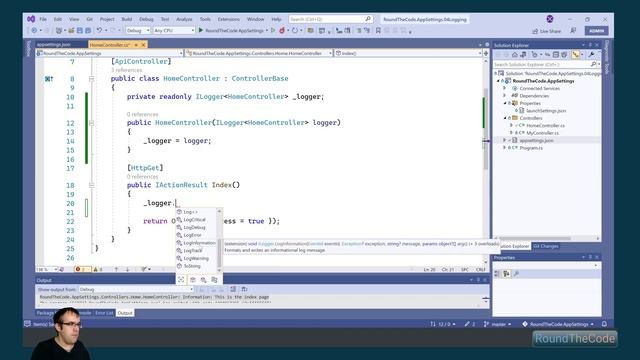
Task: Open the Debug menu
Action: [x=146, y=19]
